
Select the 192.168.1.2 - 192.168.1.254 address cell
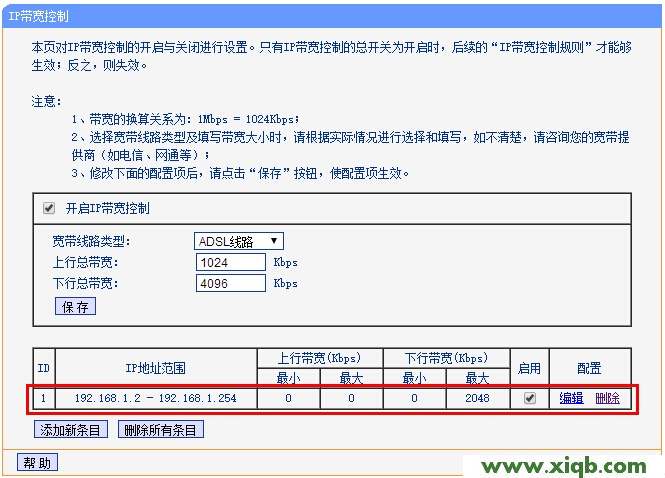pyautogui.click(x=156, y=398)
